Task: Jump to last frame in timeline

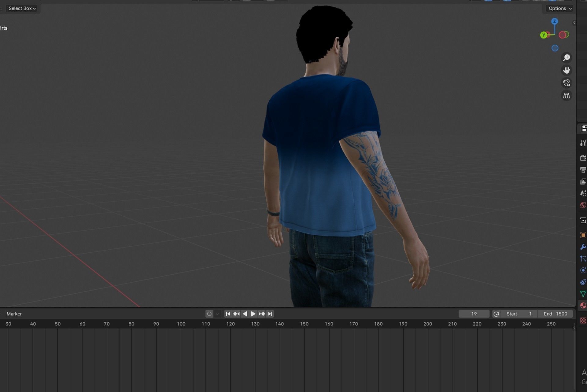Action: click(270, 314)
